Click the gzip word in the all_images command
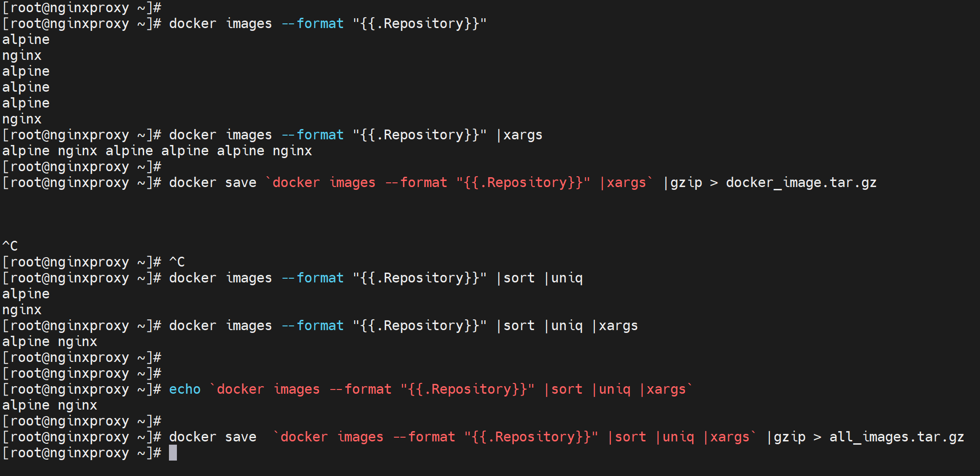 (x=790, y=437)
